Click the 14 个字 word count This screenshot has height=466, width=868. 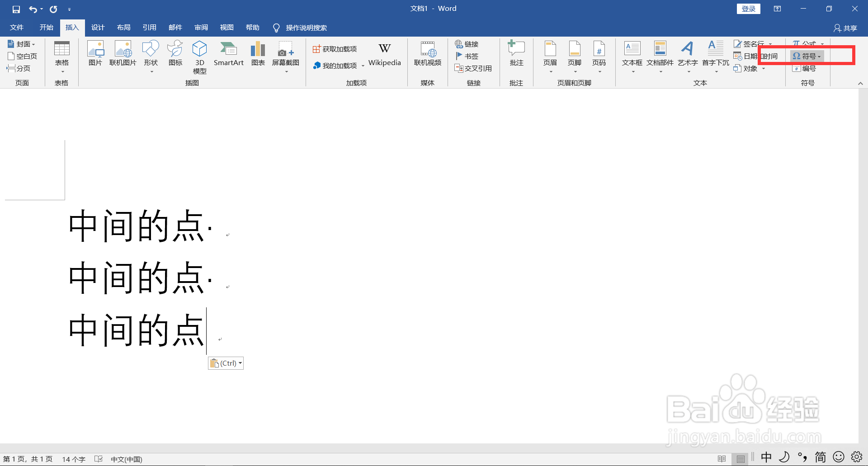(x=74, y=459)
